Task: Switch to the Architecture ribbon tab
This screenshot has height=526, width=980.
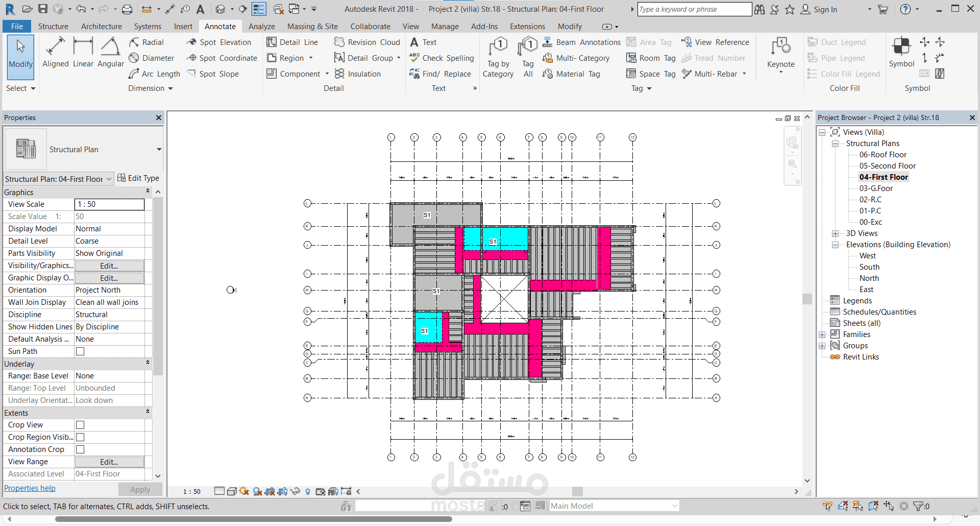Action: click(102, 27)
